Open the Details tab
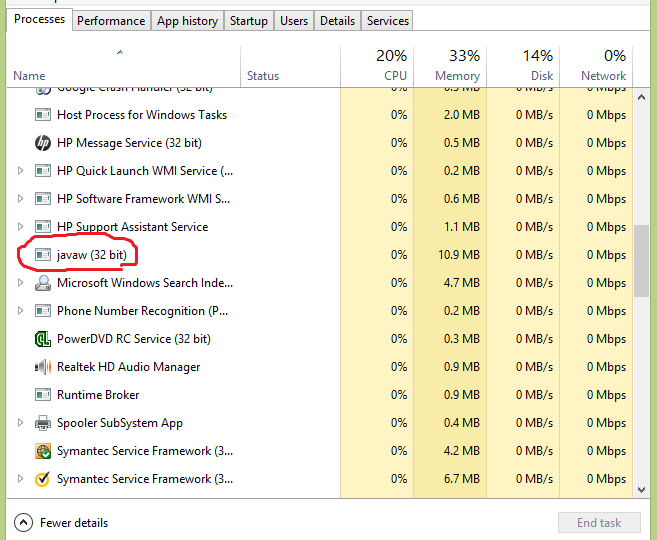Viewport: 657px width, 540px height. pyautogui.click(x=337, y=21)
